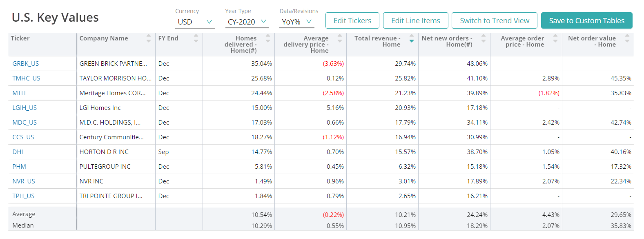Sort table by Homes delivered column
Image resolution: width=644 pixels, height=239 pixels.
[x=268, y=38]
